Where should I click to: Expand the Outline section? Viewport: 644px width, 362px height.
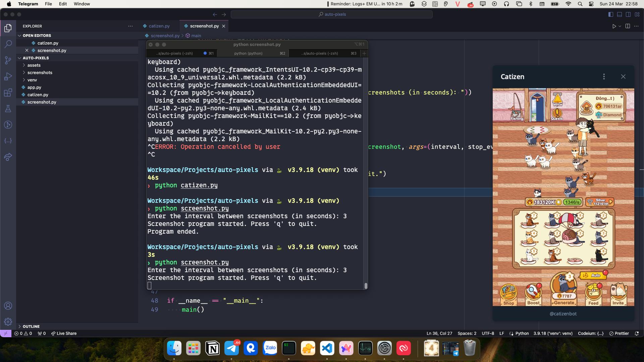click(x=77, y=326)
